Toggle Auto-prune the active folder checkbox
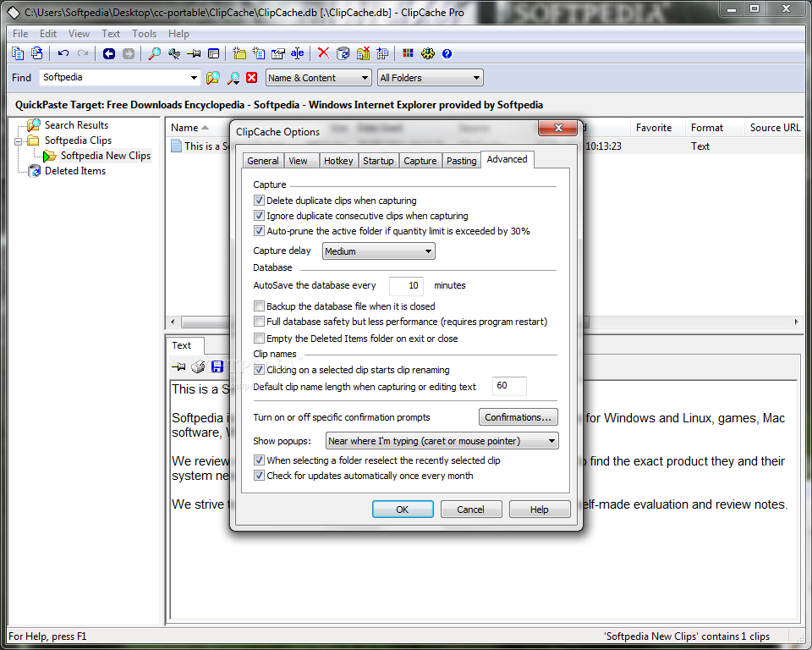Viewport: 812px width, 650px height. (259, 231)
